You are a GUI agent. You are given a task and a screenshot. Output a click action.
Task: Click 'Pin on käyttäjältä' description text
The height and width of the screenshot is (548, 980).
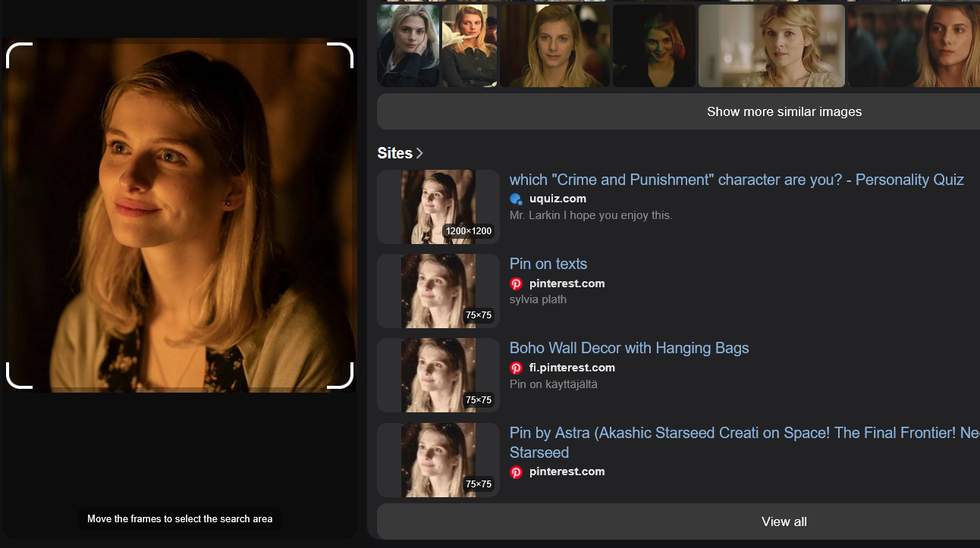[x=554, y=384]
